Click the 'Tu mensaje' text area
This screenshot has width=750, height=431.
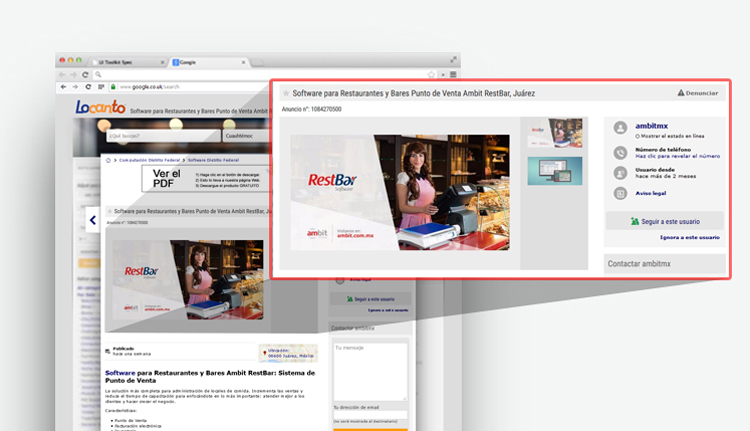370,372
